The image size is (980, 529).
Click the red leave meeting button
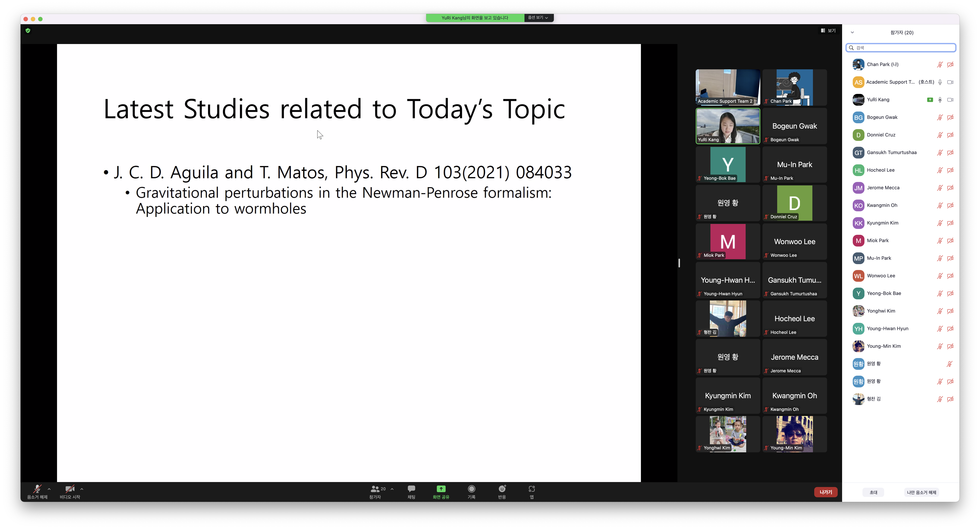pyautogui.click(x=826, y=492)
